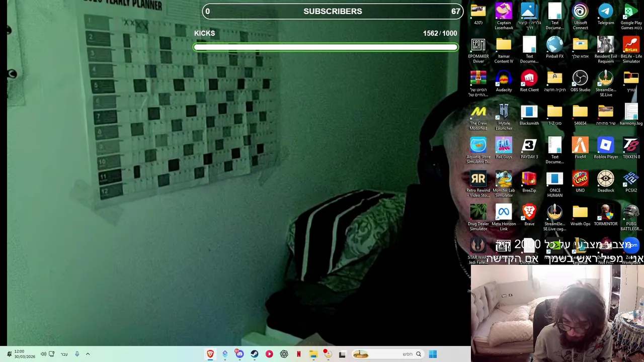Open the Google Play Games desktop shortcut

click(x=631, y=16)
